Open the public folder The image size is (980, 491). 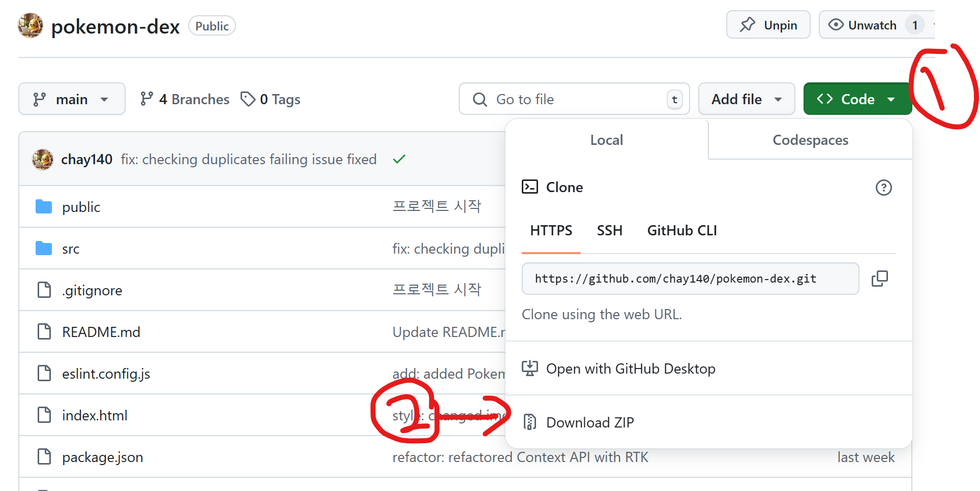[x=81, y=207]
